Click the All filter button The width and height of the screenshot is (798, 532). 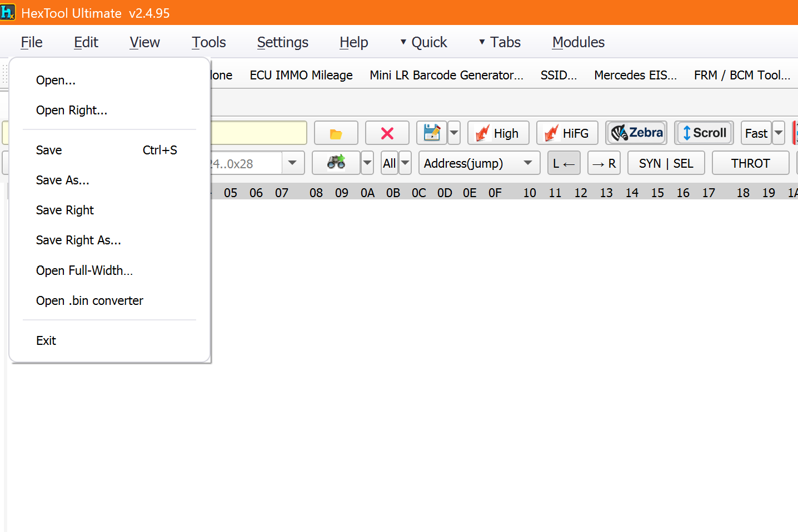tap(390, 163)
